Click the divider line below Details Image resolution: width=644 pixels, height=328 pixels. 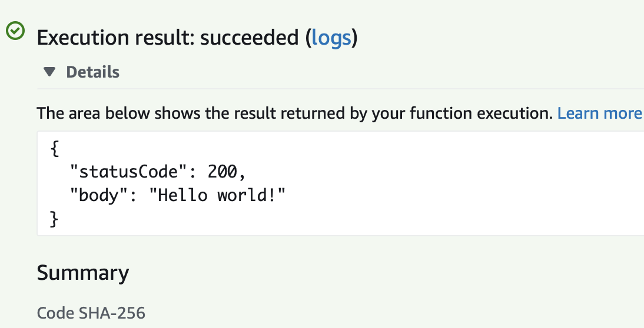[340, 89]
